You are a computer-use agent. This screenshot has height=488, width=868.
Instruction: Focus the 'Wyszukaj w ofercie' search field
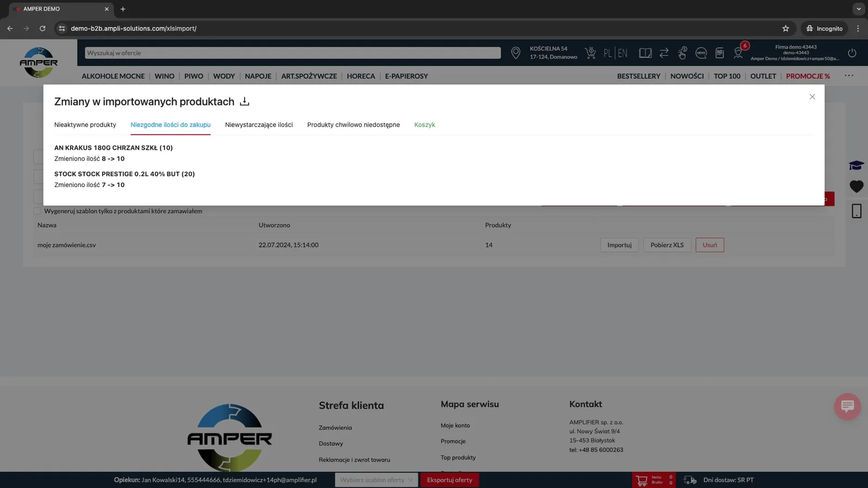click(x=292, y=53)
